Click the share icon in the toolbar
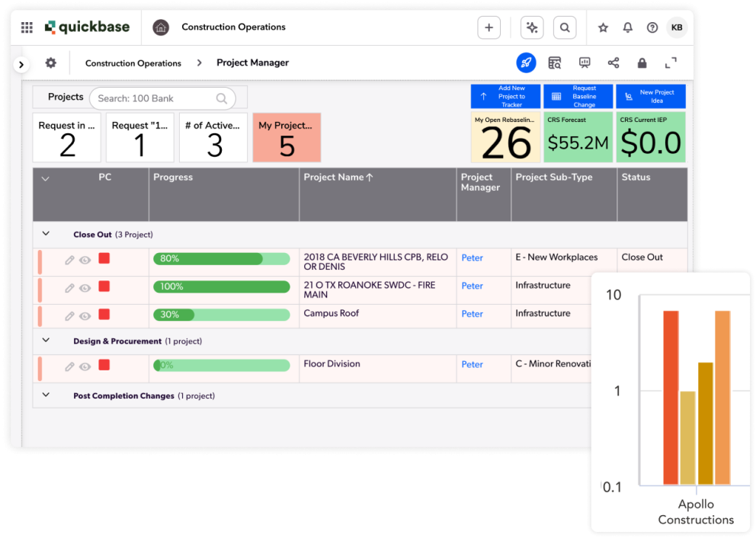This screenshot has width=756, height=538. point(613,62)
